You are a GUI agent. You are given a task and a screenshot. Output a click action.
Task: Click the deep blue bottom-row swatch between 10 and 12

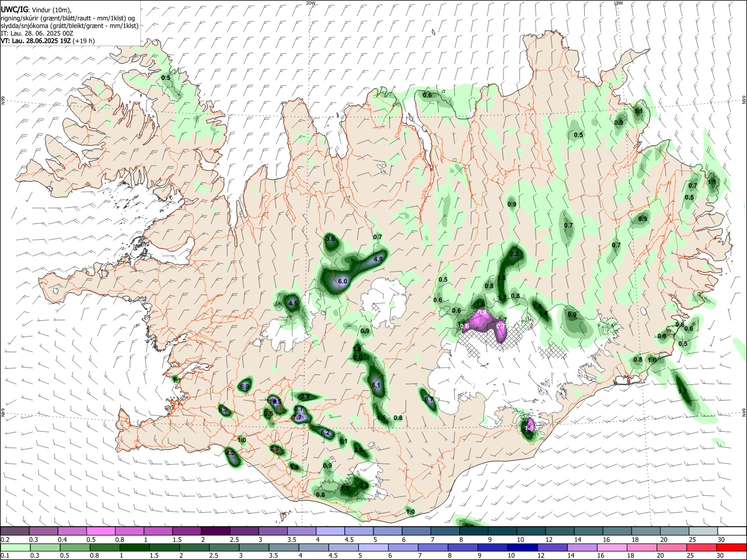pos(522,547)
